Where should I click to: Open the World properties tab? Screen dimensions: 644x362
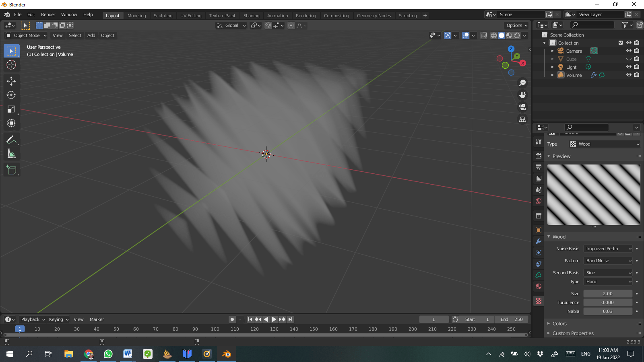click(x=538, y=201)
